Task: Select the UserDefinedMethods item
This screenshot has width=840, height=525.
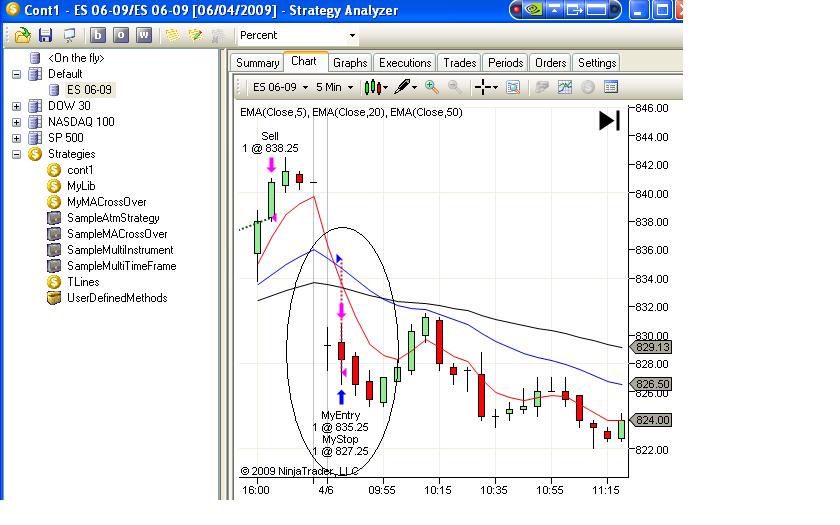Action: [x=117, y=298]
